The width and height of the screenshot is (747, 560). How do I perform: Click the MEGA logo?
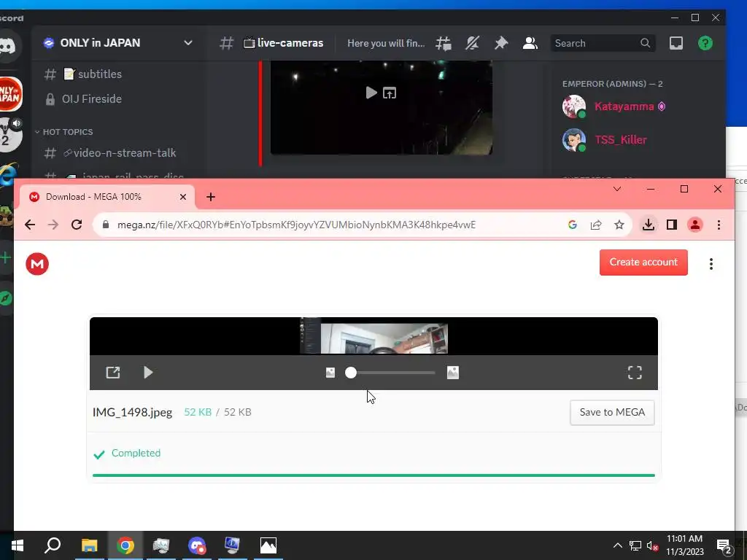coord(37,264)
